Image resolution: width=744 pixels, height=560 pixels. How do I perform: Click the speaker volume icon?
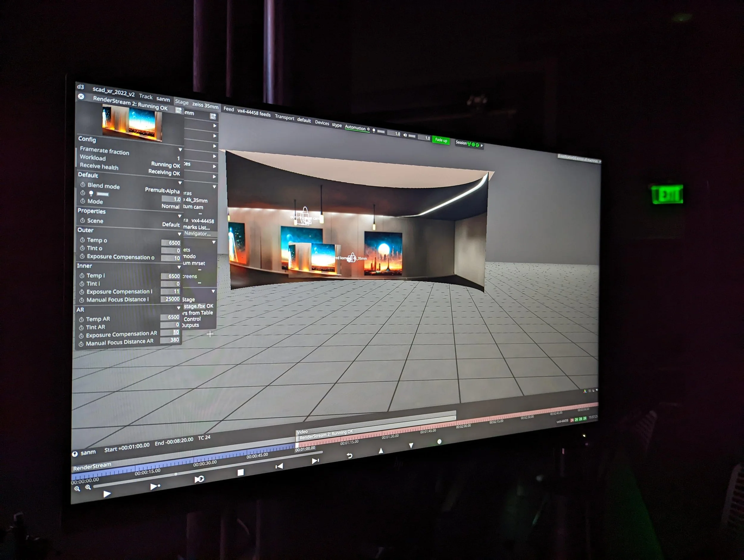point(405,135)
